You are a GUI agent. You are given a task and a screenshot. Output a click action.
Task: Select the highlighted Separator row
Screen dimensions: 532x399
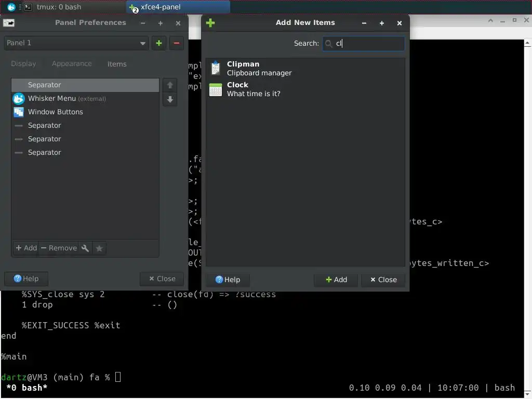85,85
